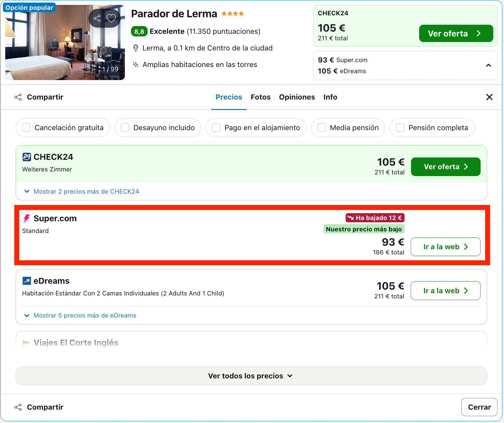Click Compartir at the top of the panel
This screenshot has width=504, height=423.
39,97
